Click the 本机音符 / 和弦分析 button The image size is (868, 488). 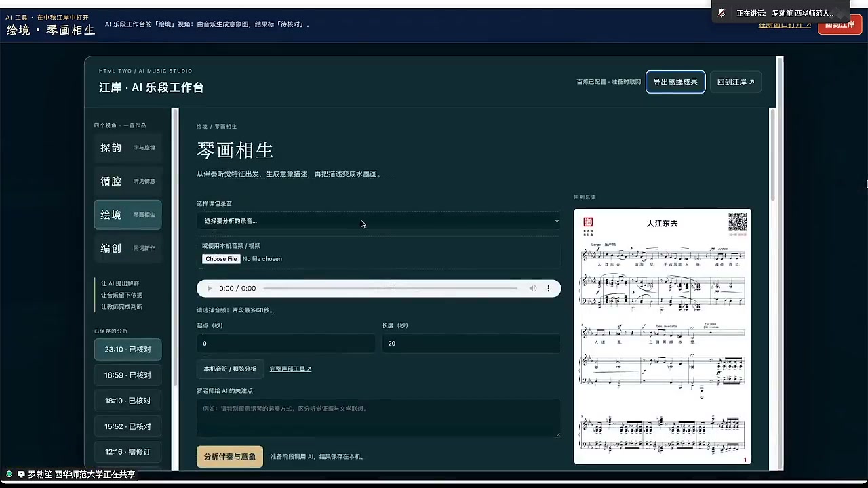coord(230,369)
